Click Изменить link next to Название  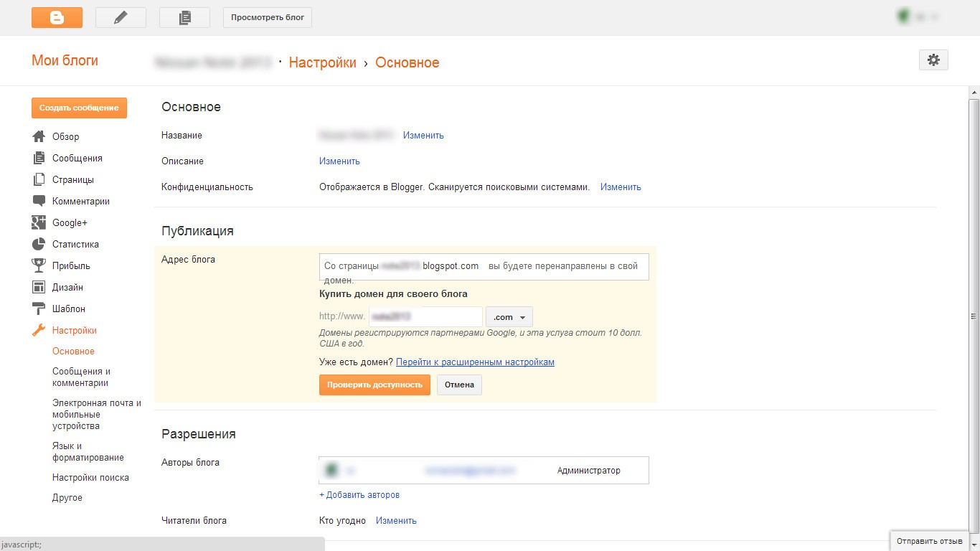[x=423, y=135]
